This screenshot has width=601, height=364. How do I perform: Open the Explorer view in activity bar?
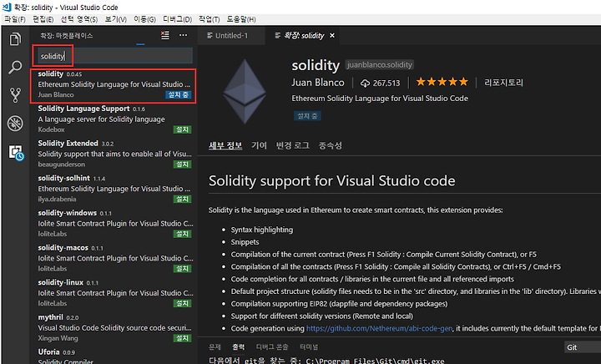click(15, 39)
